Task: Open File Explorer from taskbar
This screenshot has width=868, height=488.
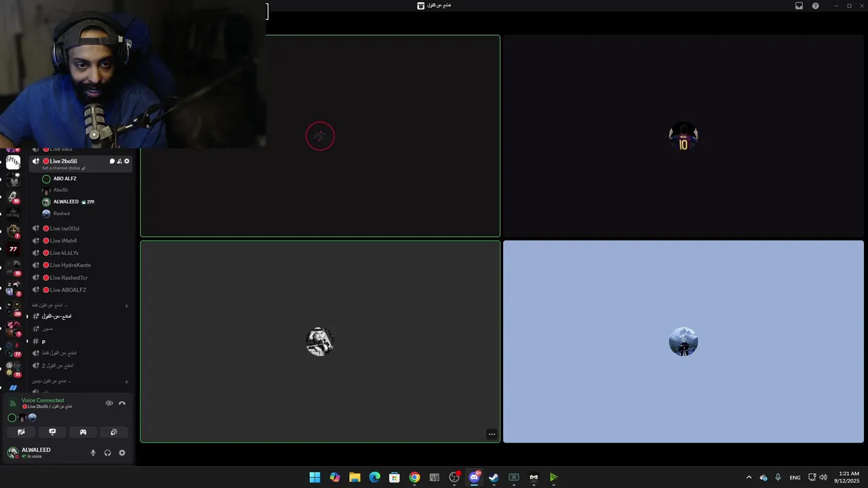Action: [x=355, y=477]
